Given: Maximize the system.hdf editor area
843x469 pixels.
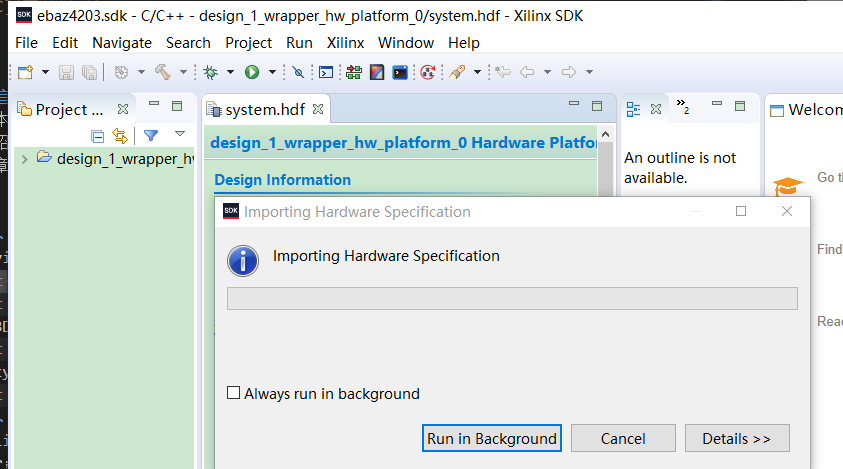Looking at the screenshot, I should click(x=597, y=106).
